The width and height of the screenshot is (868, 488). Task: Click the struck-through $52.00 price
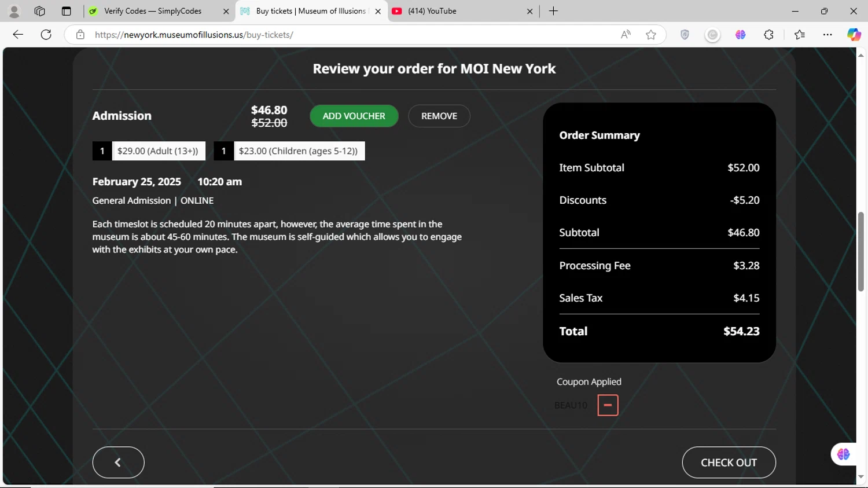point(269,123)
